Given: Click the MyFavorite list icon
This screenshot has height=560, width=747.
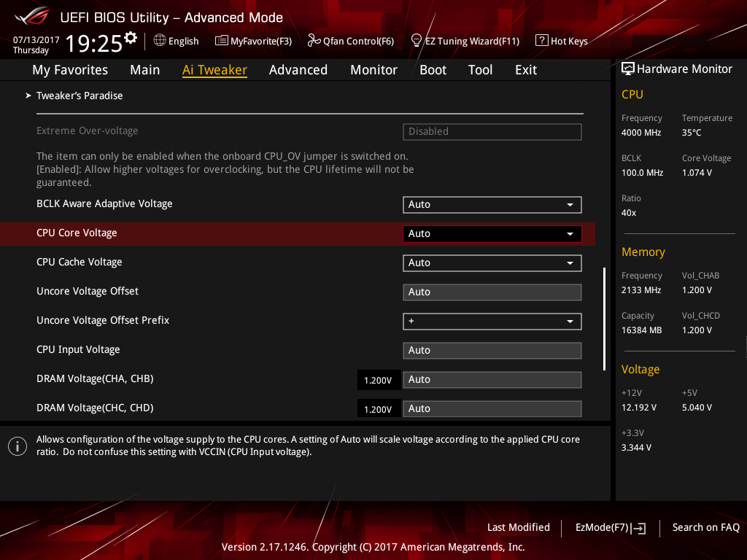Looking at the screenshot, I should (222, 41).
